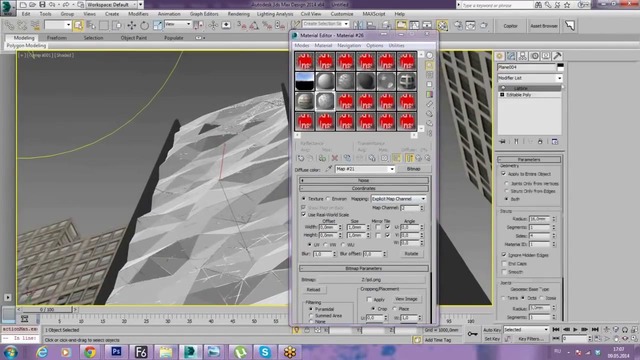
Task: Expand the Noise rollout
Action: pyautogui.click(x=364, y=180)
